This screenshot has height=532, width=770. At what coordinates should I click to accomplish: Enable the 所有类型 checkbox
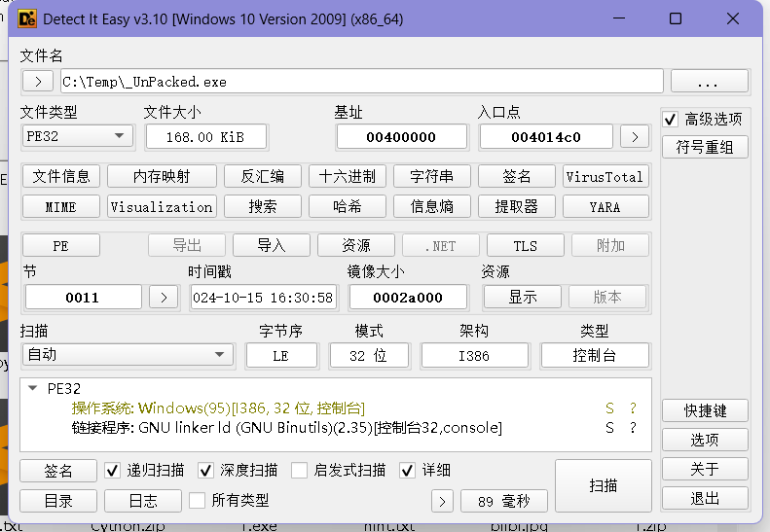click(197, 501)
